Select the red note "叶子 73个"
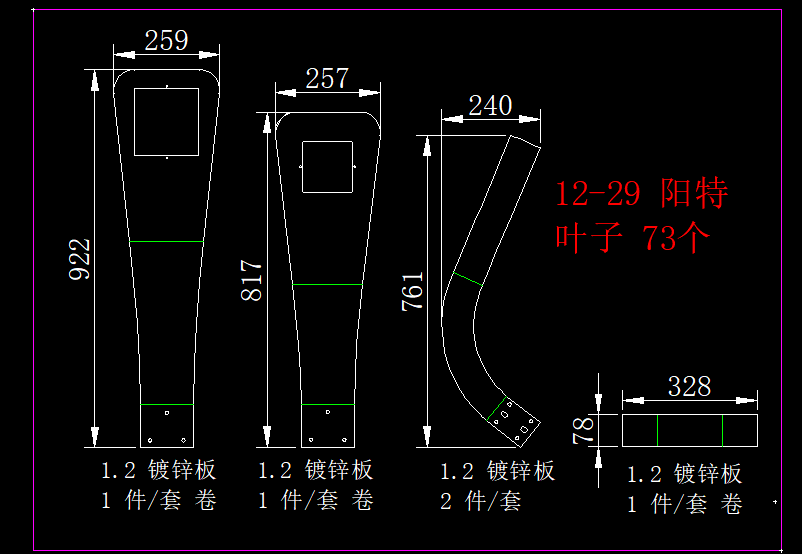802x554 pixels. click(632, 238)
